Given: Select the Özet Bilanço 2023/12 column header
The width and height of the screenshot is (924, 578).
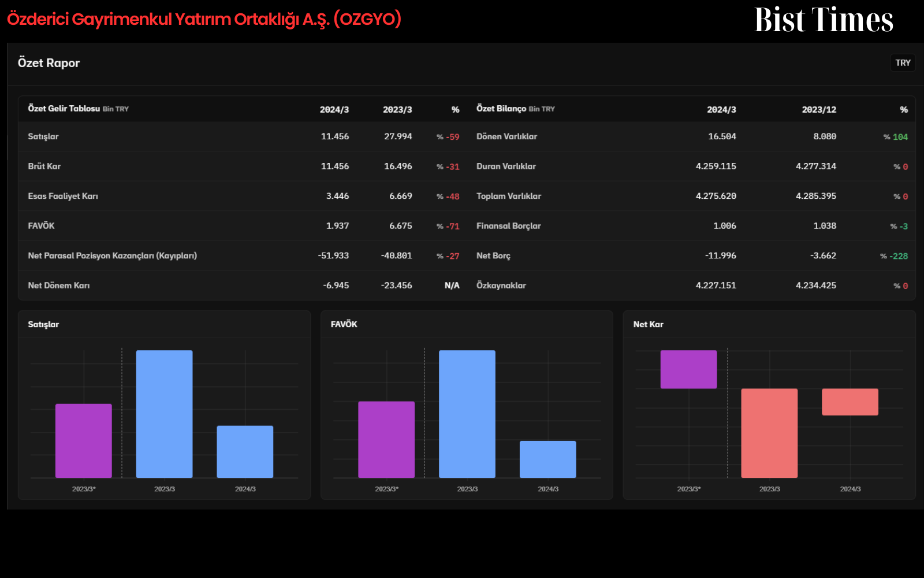Looking at the screenshot, I should click(819, 109).
